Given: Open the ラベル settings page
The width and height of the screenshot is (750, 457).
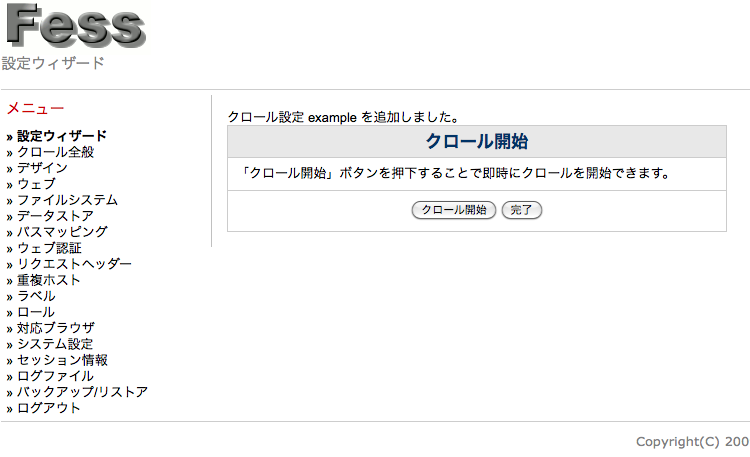Looking at the screenshot, I should coord(36,296).
